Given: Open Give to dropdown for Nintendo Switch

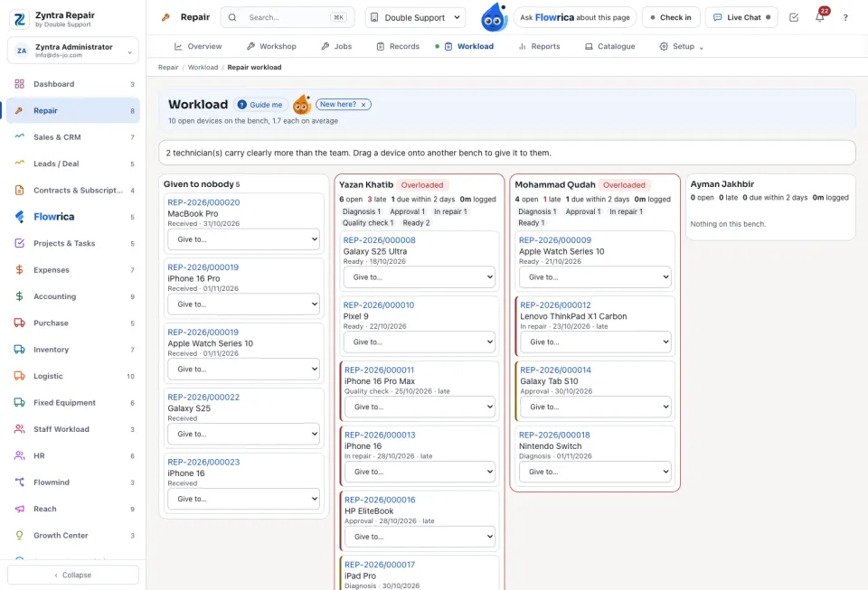Looking at the screenshot, I should (x=595, y=472).
